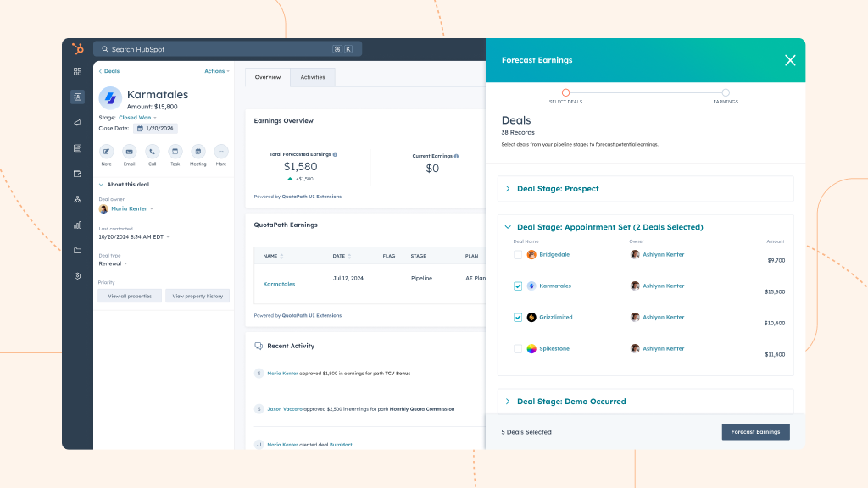Click the Task action icon
Image resolution: width=868 pixels, height=488 pixels.
175,152
